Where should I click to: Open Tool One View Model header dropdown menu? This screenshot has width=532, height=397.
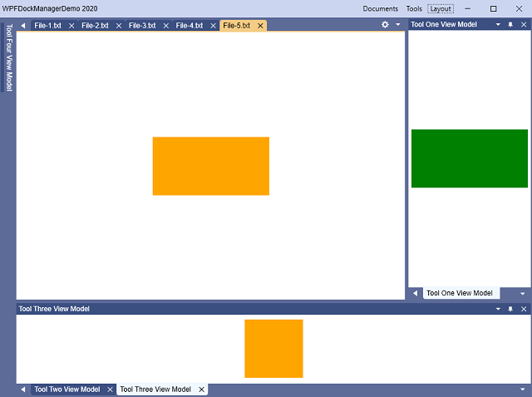coord(498,24)
